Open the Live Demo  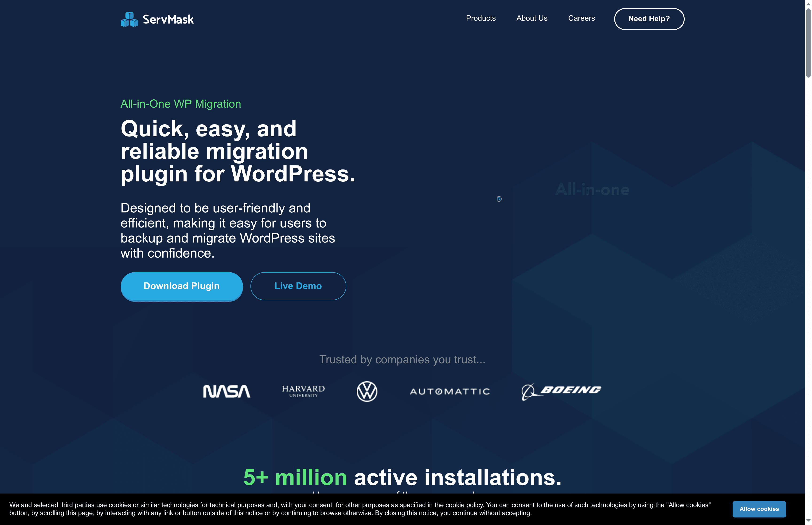click(x=298, y=286)
